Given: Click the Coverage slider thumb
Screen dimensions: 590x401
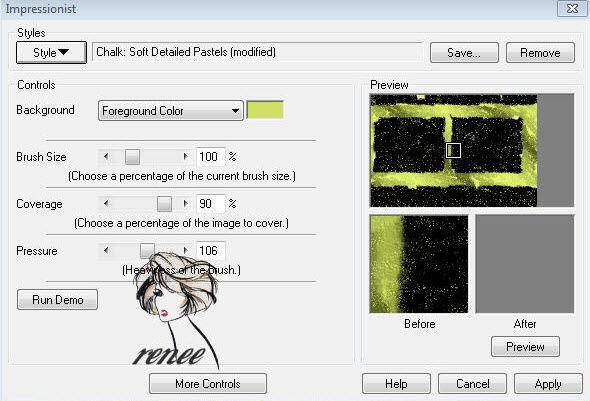Looking at the screenshot, I should coord(164,204).
